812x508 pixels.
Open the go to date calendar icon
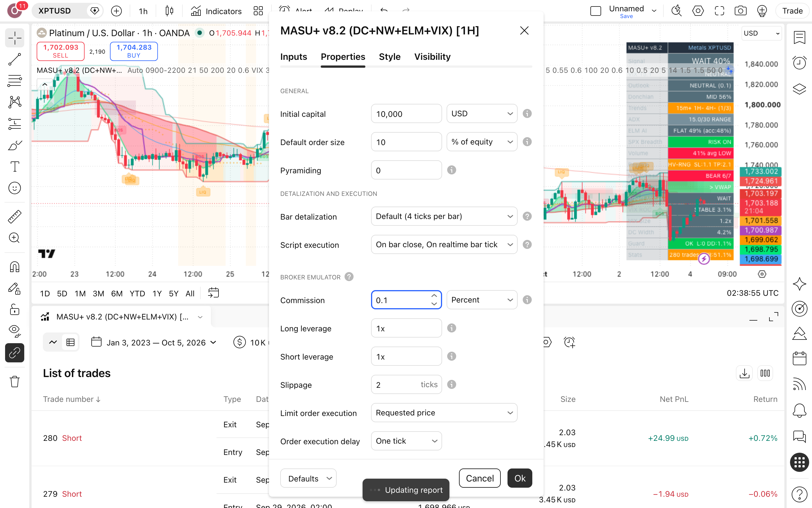(x=213, y=293)
